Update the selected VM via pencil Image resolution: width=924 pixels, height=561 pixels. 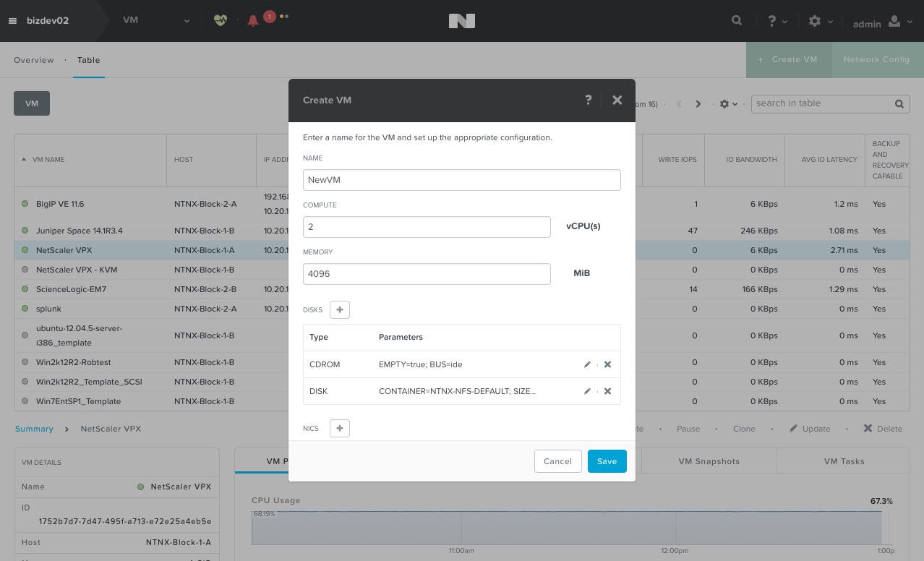point(810,429)
